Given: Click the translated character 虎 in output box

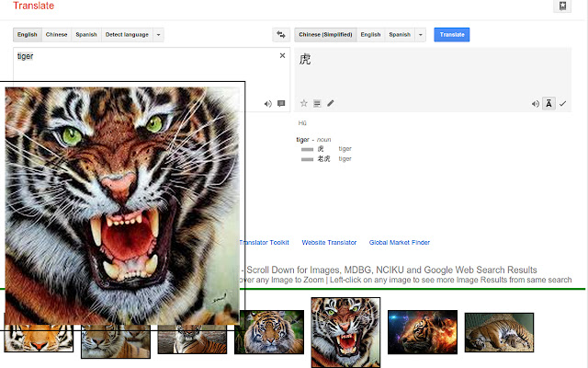Looking at the screenshot, I should point(305,59).
